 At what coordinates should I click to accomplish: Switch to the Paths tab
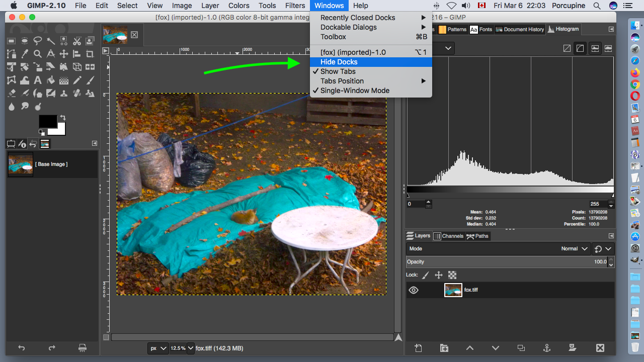477,236
